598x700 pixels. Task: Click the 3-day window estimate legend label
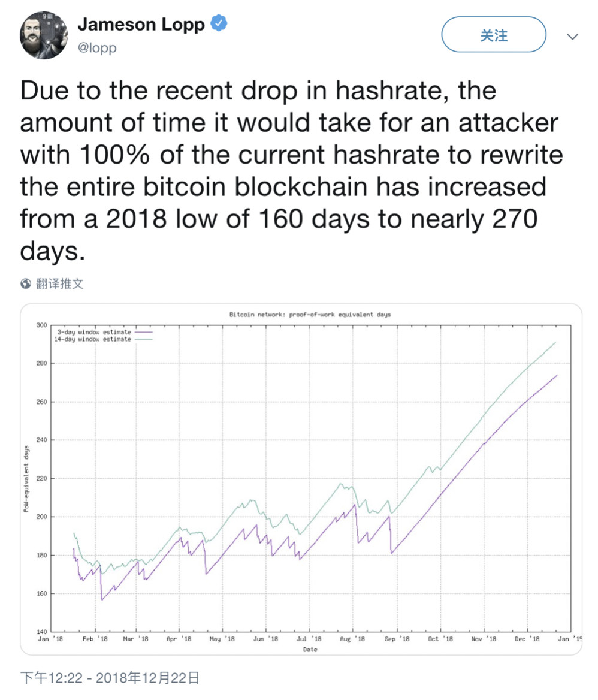pos(94,331)
